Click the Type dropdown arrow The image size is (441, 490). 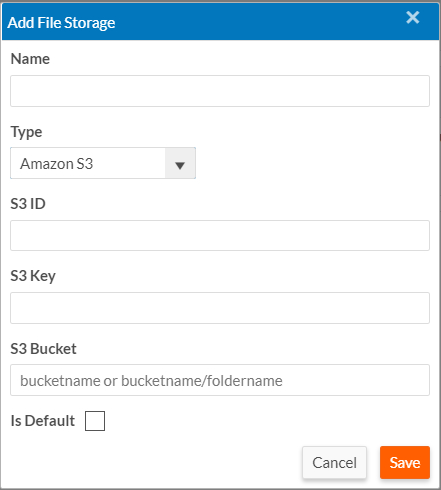(x=180, y=163)
